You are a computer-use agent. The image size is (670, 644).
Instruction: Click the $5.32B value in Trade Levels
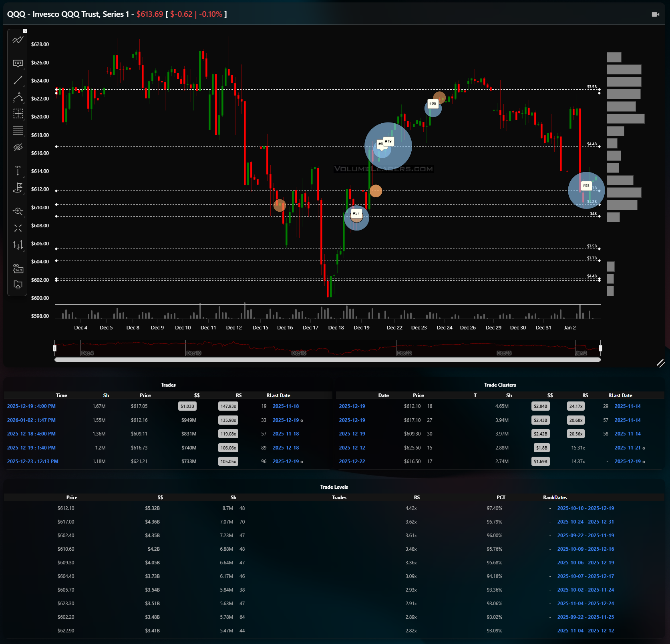coord(153,508)
